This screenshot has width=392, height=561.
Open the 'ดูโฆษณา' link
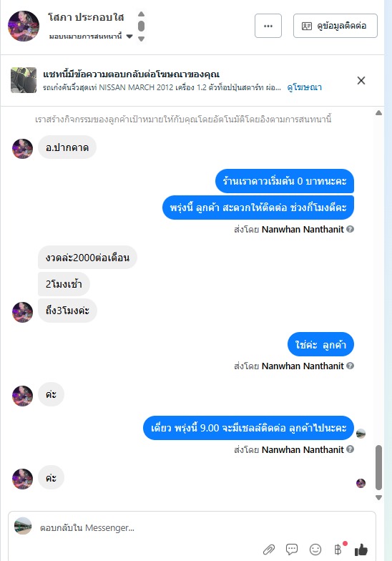tap(305, 87)
